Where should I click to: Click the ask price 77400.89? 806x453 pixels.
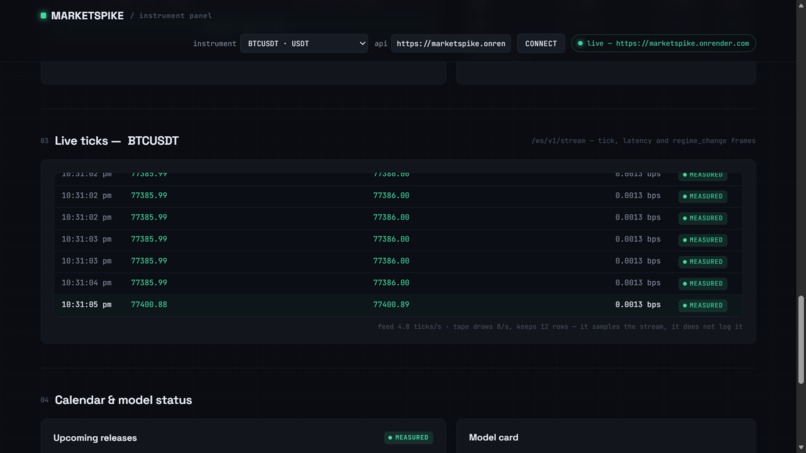tap(391, 304)
